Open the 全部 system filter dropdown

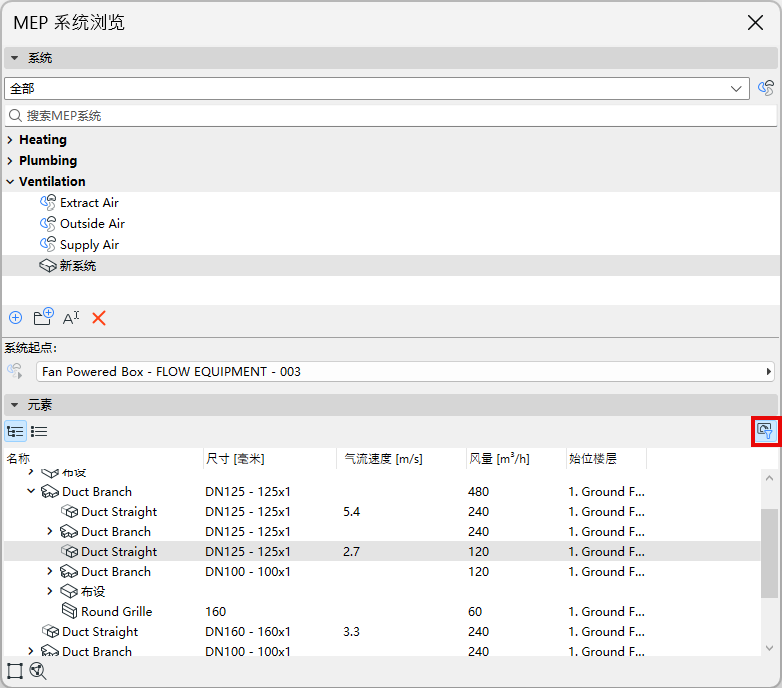point(377,88)
